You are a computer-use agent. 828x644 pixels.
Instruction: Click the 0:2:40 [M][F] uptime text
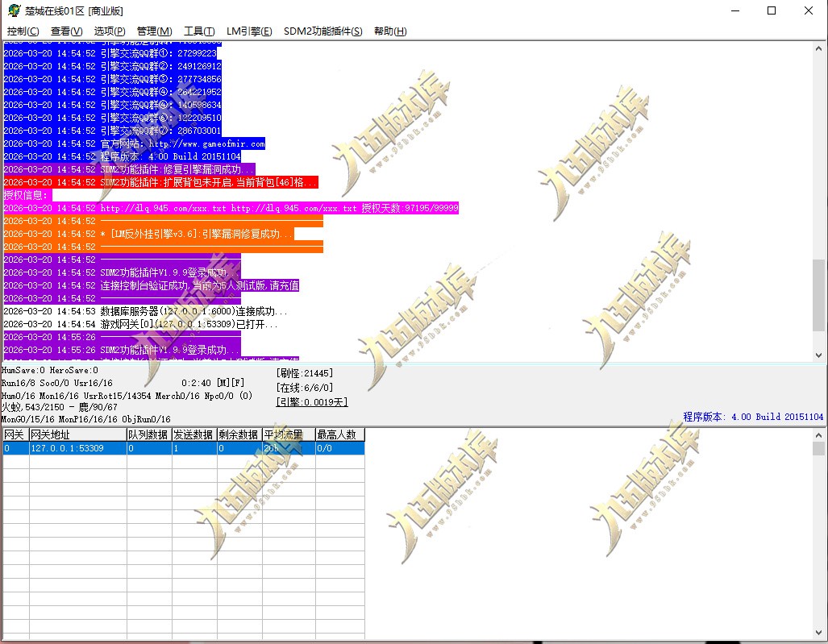pos(213,383)
